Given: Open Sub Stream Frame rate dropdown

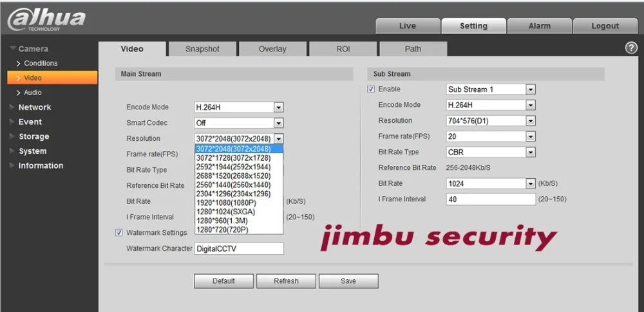Looking at the screenshot, I should 491,136.
